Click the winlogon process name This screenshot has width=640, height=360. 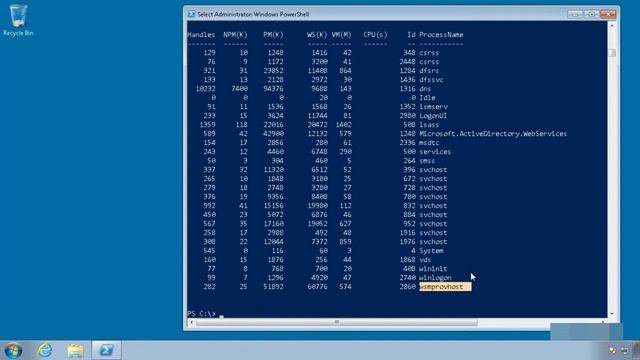[435, 278]
